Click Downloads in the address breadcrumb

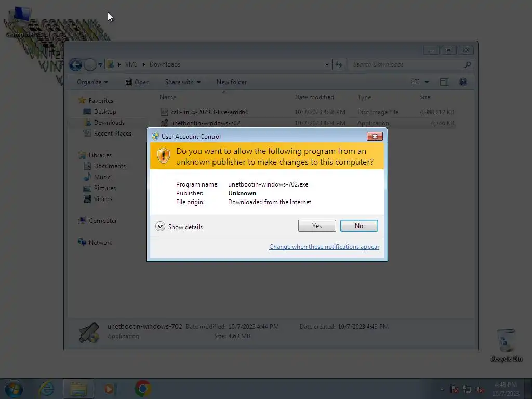165,64
